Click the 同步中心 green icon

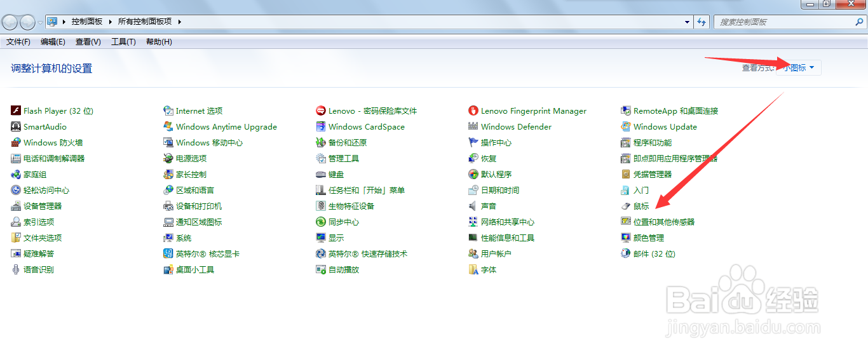(x=322, y=222)
